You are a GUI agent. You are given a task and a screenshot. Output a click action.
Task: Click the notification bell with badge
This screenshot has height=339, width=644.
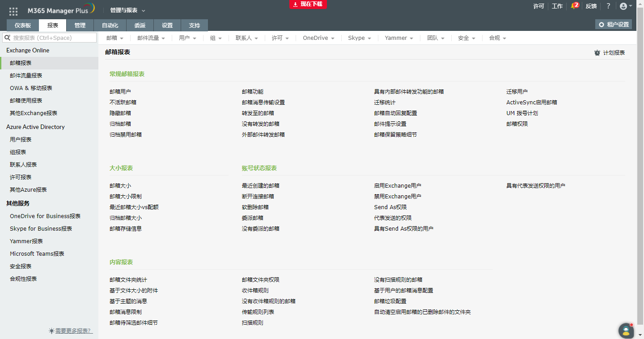(574, 6)
